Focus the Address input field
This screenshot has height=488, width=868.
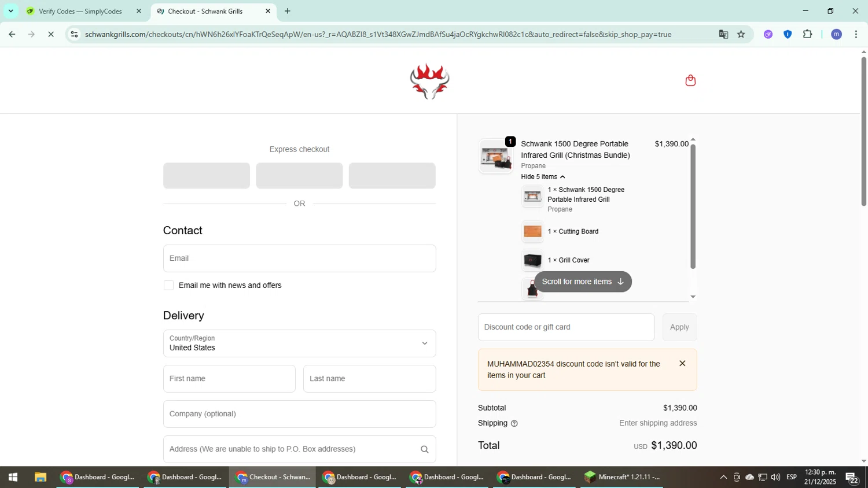[x=299, y=449]
